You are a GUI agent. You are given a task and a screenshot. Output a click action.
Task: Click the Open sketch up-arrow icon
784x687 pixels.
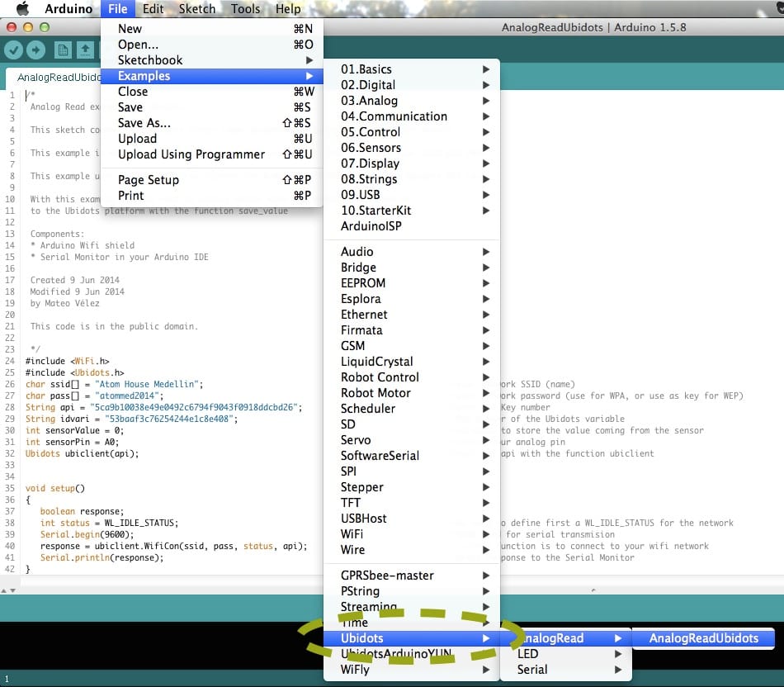86,50
